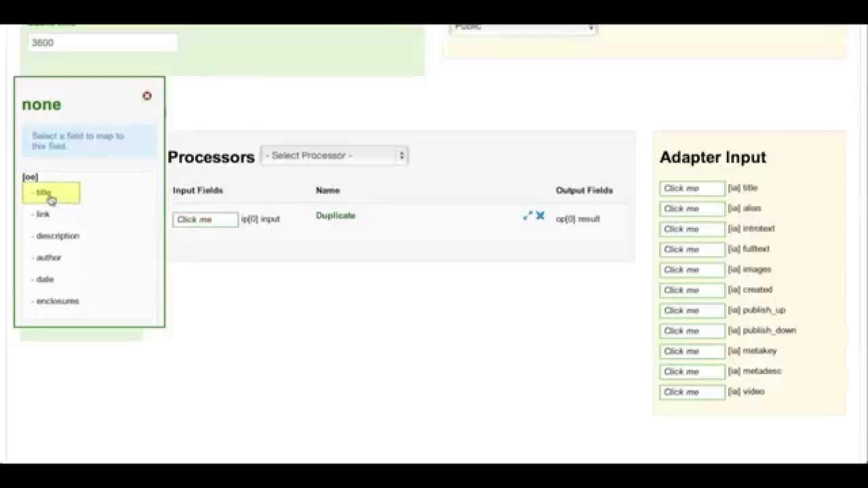Click the 'Click me' box for [ia] publish_down
The width and height of the screenshot is (868, 488).
point(692,331)
